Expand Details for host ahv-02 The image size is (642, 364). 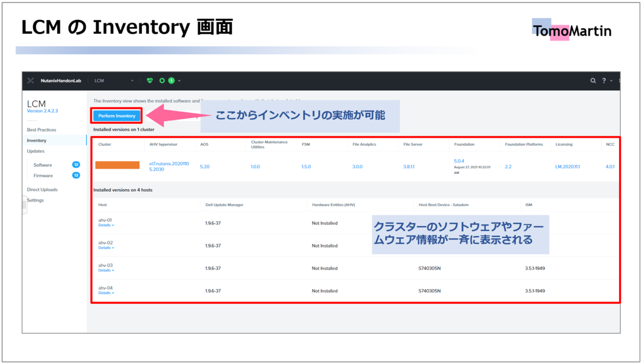[106, 247]
